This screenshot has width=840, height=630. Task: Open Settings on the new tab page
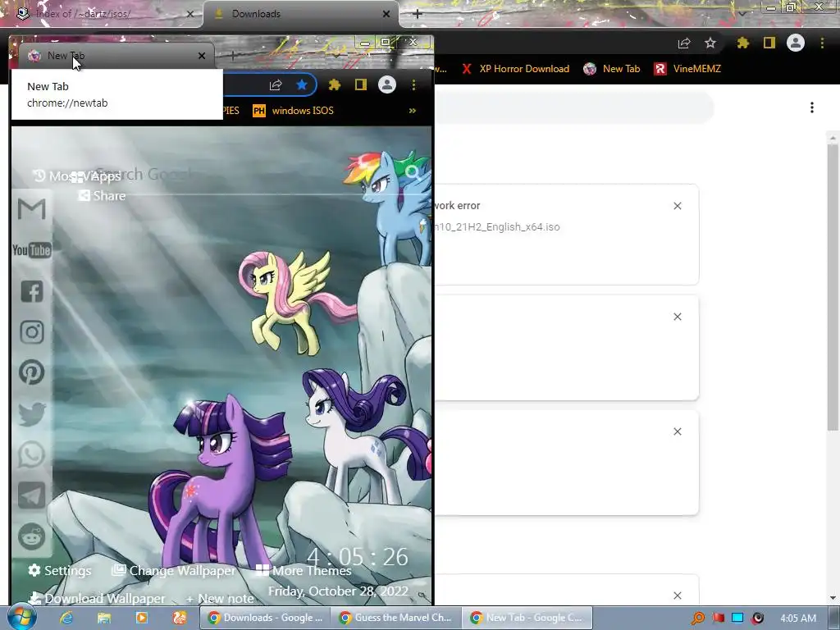coord(59,571)
